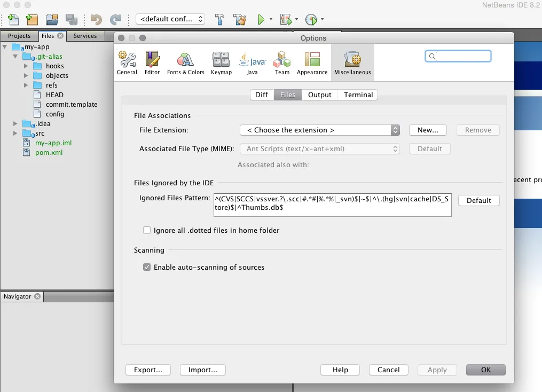
Task: Click the Debug Project icon
Action: [x=286, y=19]
